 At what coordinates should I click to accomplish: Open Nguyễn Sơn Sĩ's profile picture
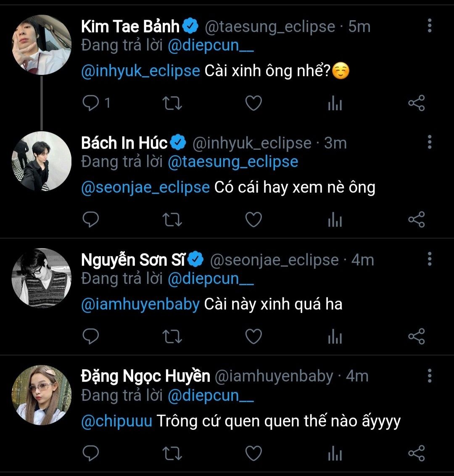pyautogui.click(x=42, y=278)
